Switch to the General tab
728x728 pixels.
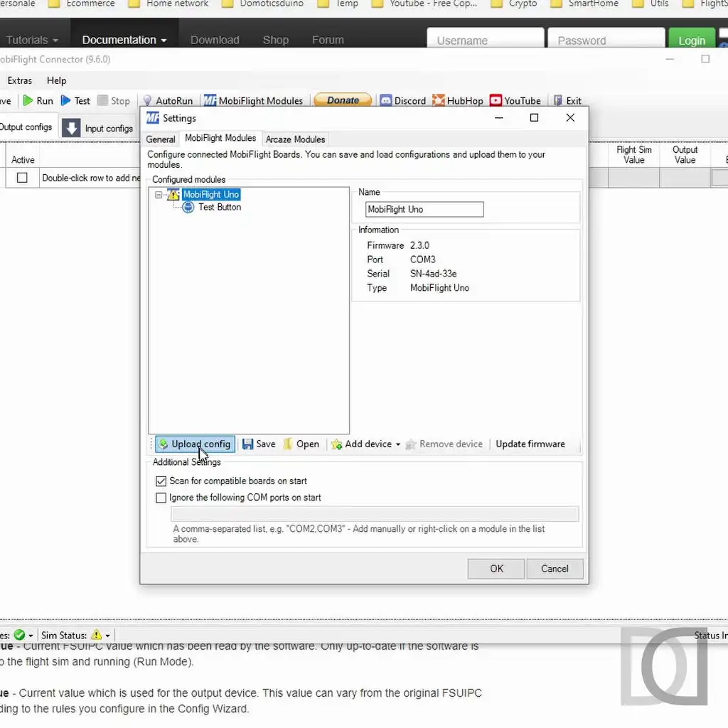click(161, 139)
